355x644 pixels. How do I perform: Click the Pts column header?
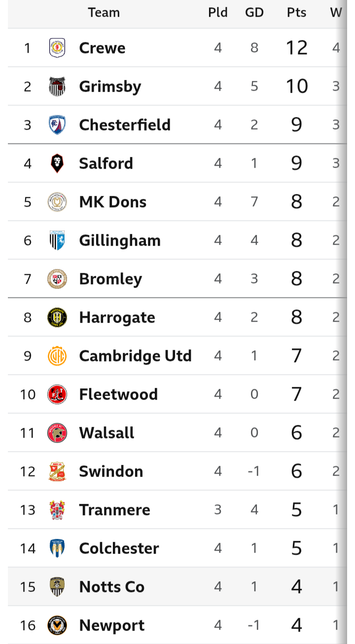pyautogui.click(x=297, y=13)
